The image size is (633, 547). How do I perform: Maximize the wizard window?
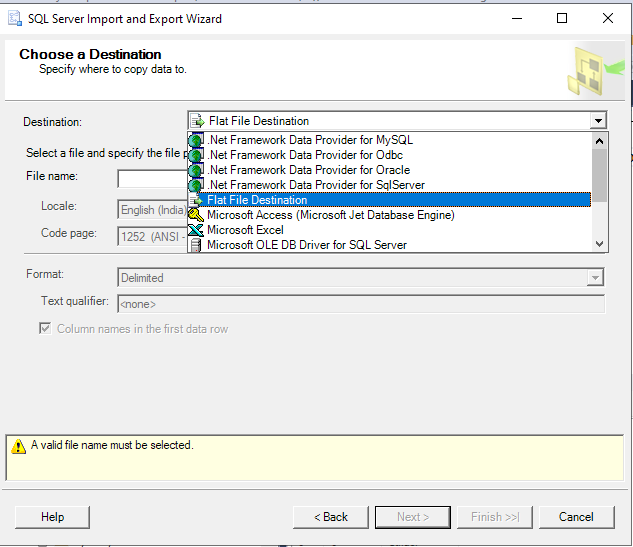pos(562,18)
